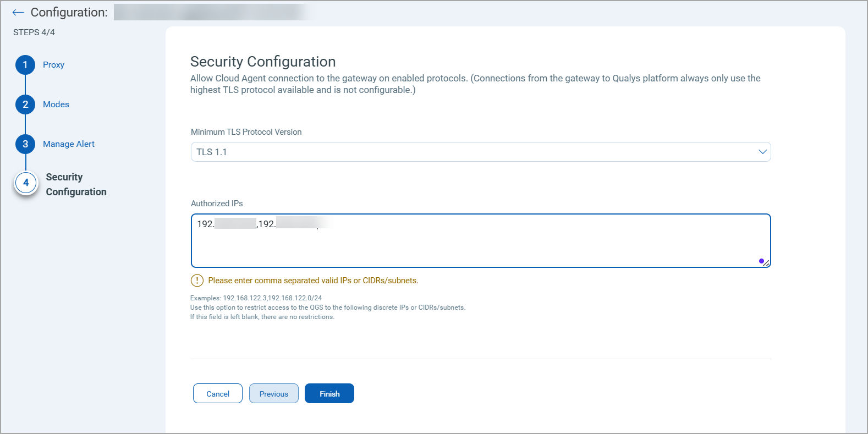Click the Previous button

(274, 394)
